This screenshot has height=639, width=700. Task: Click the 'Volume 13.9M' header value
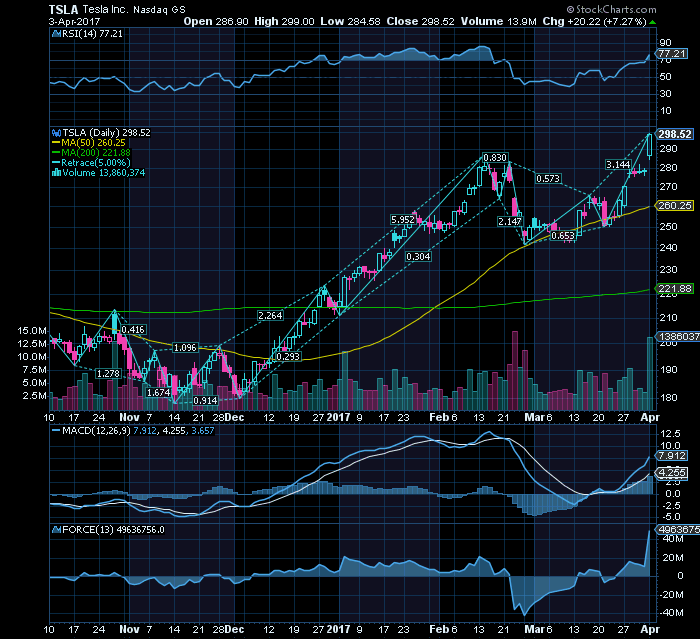tap(499, 21)
